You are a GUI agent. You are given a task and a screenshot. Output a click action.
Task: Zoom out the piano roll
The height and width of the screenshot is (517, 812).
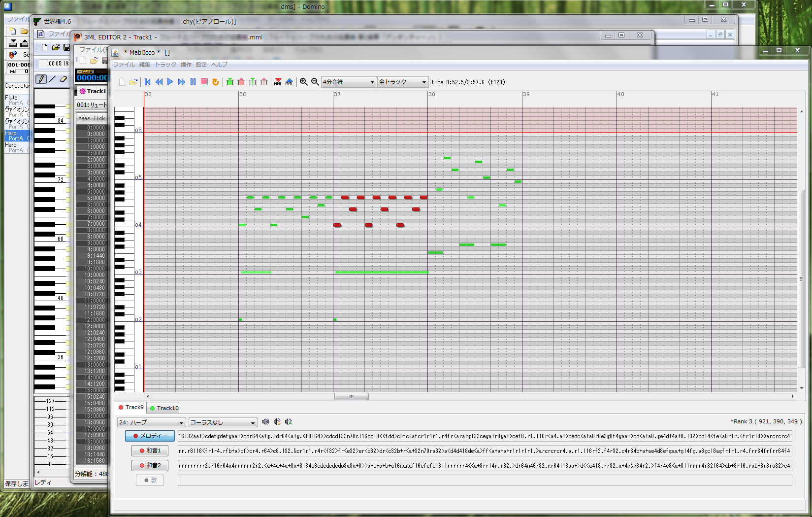coord(315,82)
